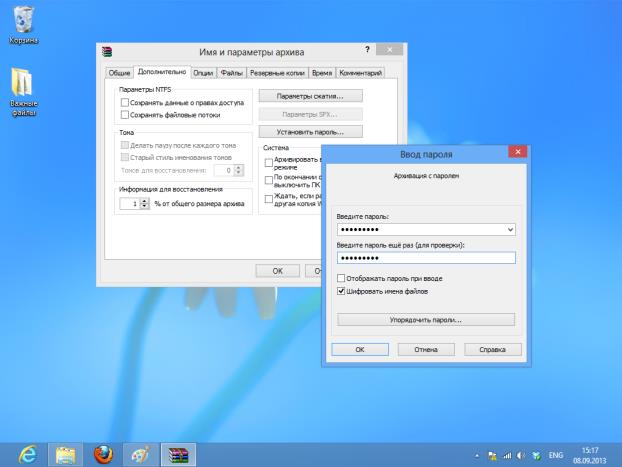Screen dimensions: 622x467
Task: Select the Дополнительно tab
Action: point(162,72)
